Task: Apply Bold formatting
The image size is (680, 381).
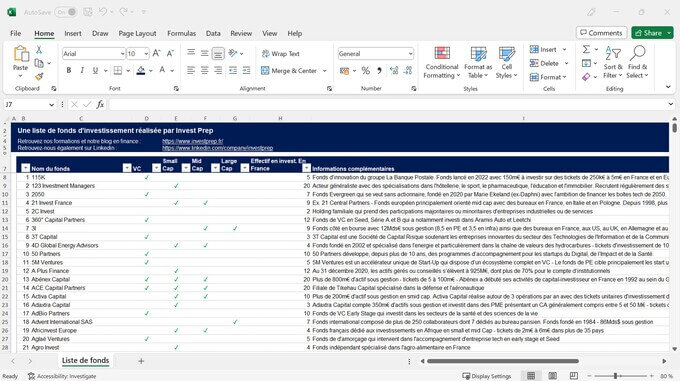Action: 69,70
